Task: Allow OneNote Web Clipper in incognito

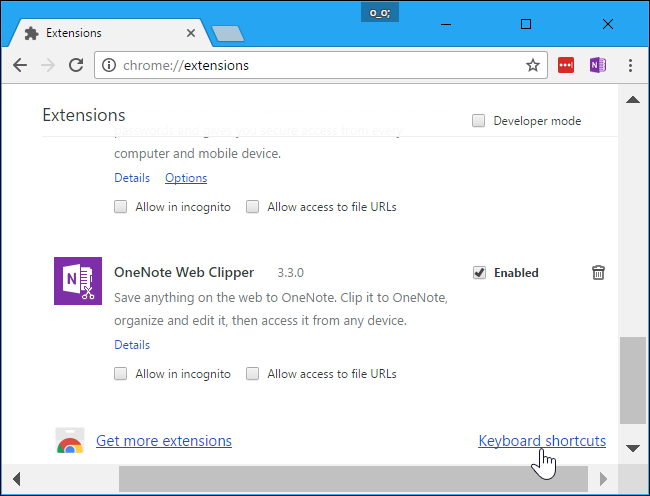Action: pyautogui.click(x=121, y=374)
